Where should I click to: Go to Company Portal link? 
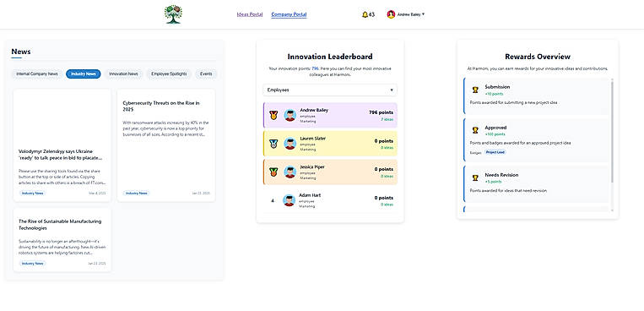[290, 14]
